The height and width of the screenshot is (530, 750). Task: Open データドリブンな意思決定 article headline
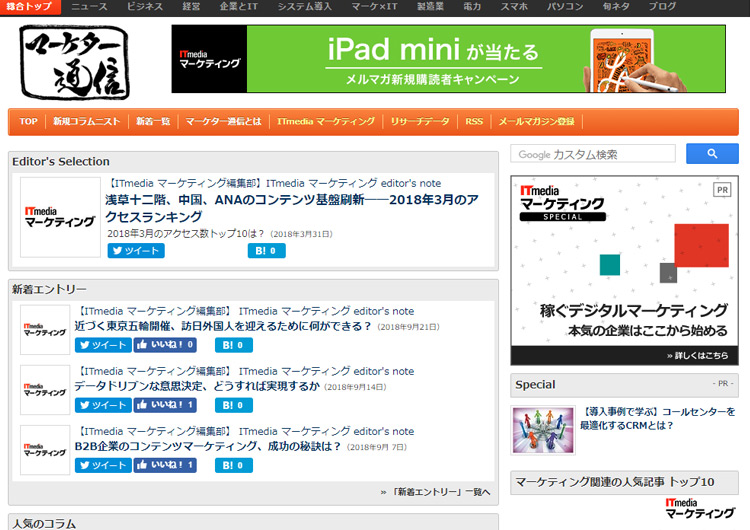(197, 386)
